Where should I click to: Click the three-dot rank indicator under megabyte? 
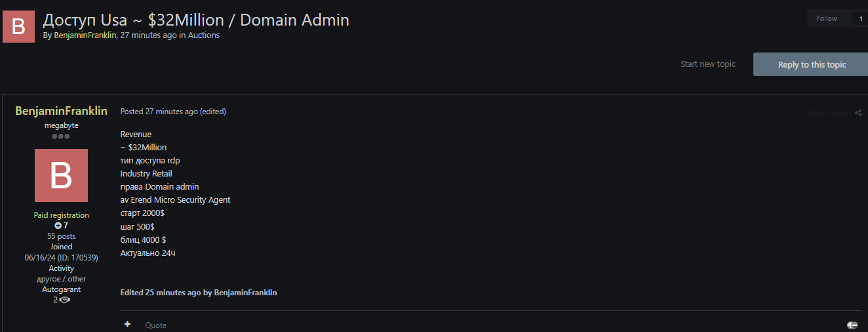(x=61, y=136)
